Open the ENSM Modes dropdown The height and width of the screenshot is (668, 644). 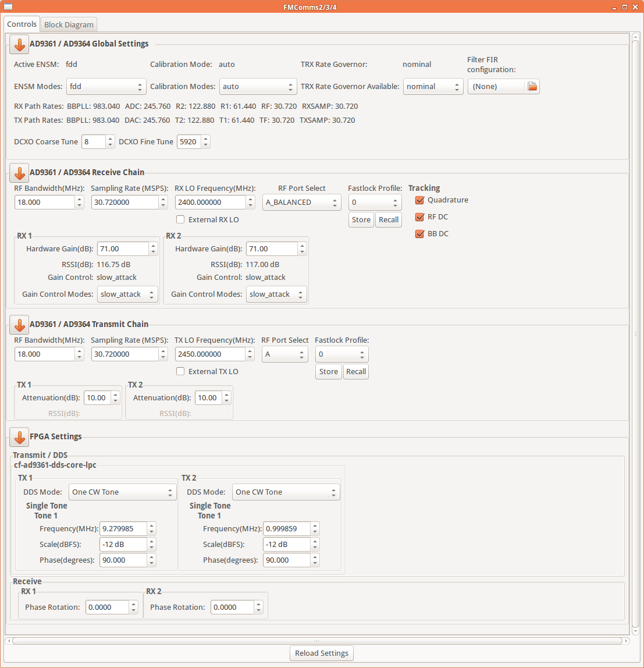[106, 87]
